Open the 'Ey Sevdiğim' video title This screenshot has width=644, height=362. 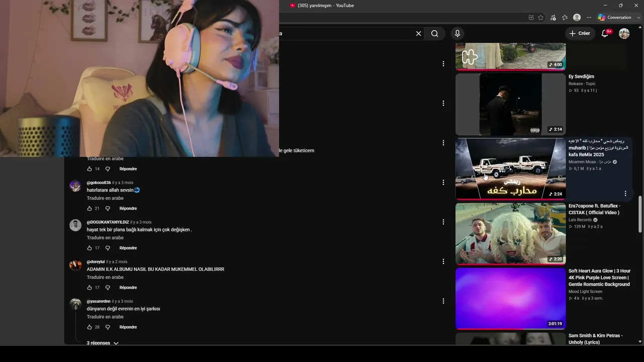581,76
